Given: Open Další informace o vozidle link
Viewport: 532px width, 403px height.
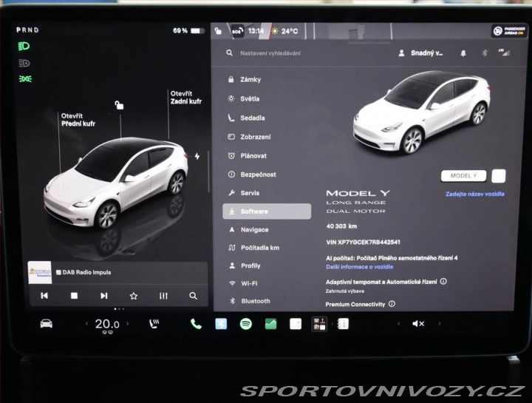Looking at the screenshot, I should click(360, 267).
